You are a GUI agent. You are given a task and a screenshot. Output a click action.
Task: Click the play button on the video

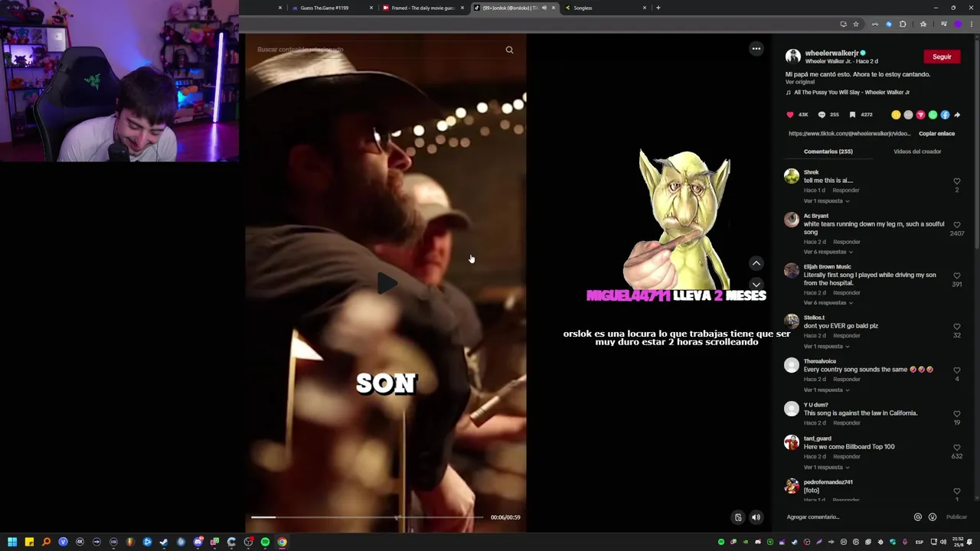387,284
